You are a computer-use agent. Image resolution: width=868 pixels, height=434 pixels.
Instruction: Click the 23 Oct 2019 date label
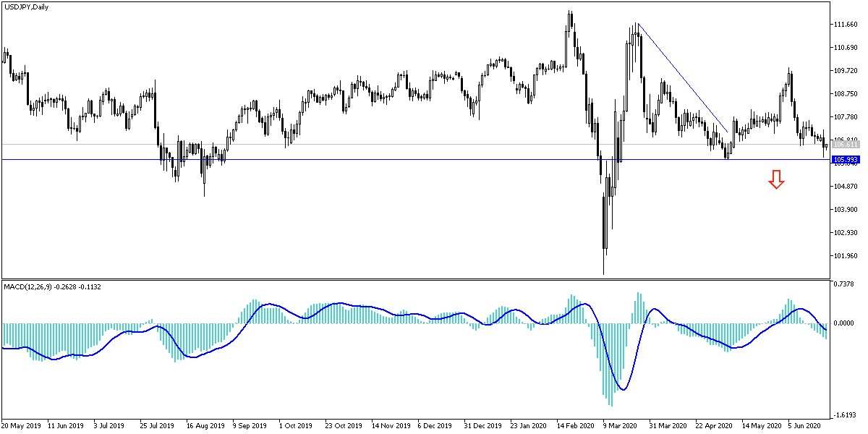pyautogui.click(x=343, y=426)
